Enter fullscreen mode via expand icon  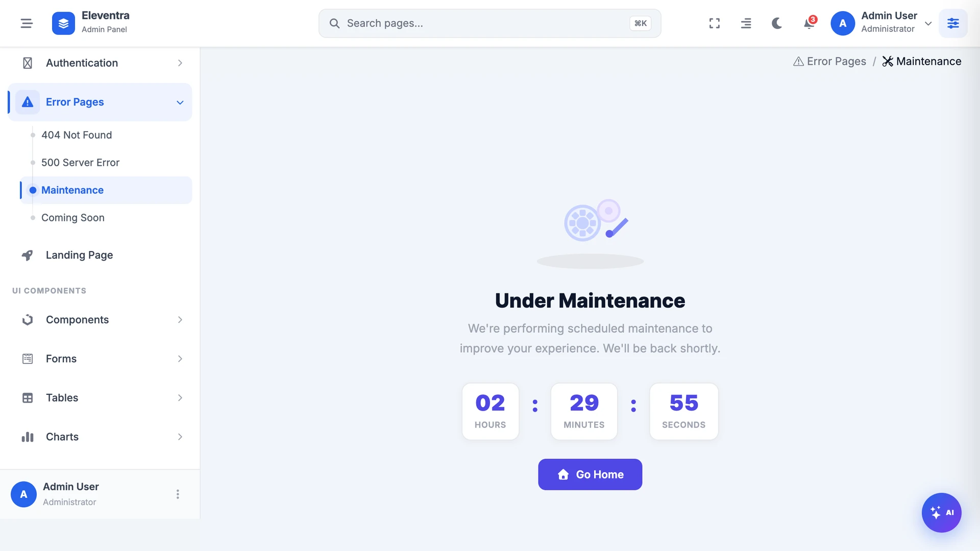click(715, 23)
